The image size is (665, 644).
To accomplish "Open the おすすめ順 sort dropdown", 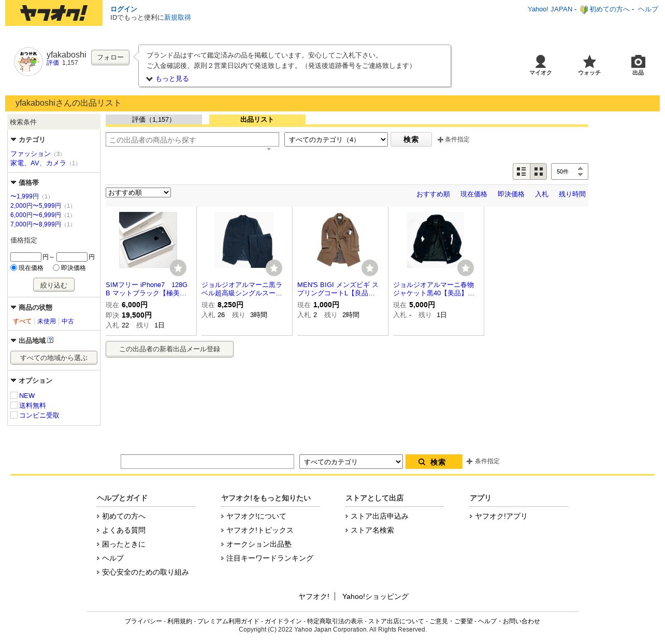I will (x=138, y=193).
